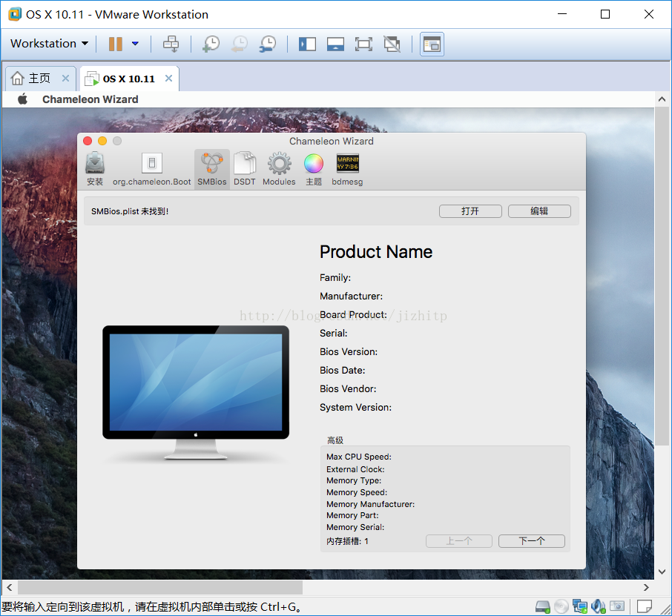Click the 'Memory Type:' label

tap(354, 480)
